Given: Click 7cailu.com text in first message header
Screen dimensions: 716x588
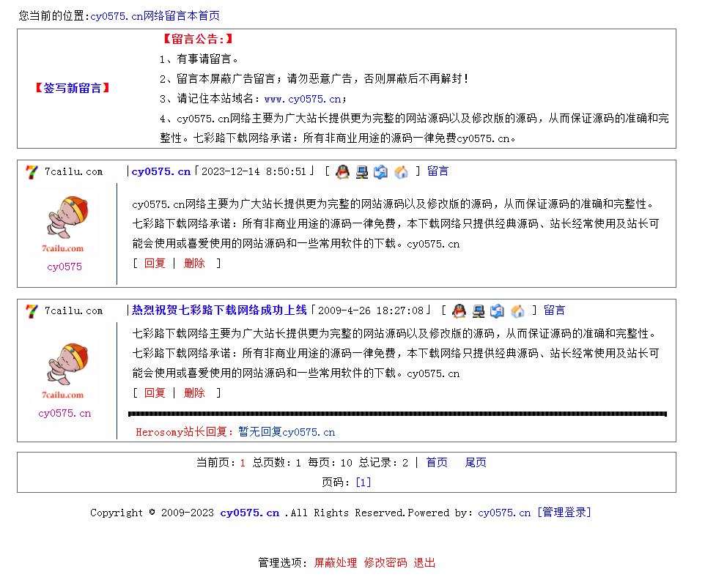Looking at the screenshot, I should point(73,172).
